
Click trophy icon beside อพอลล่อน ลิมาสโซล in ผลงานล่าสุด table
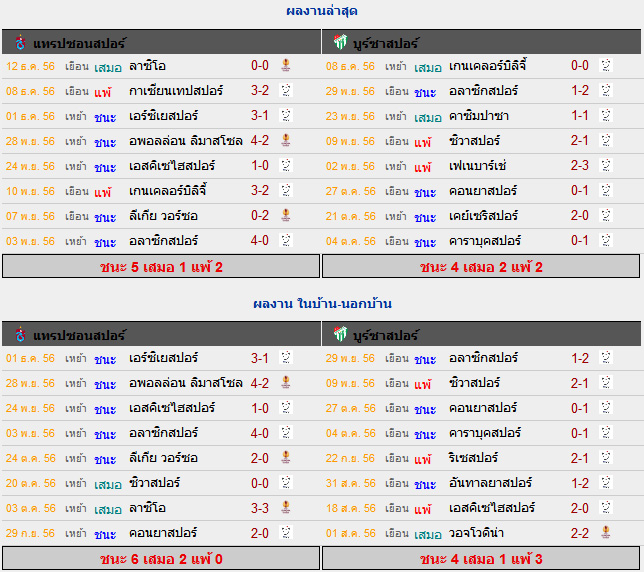tap(286, 140)
